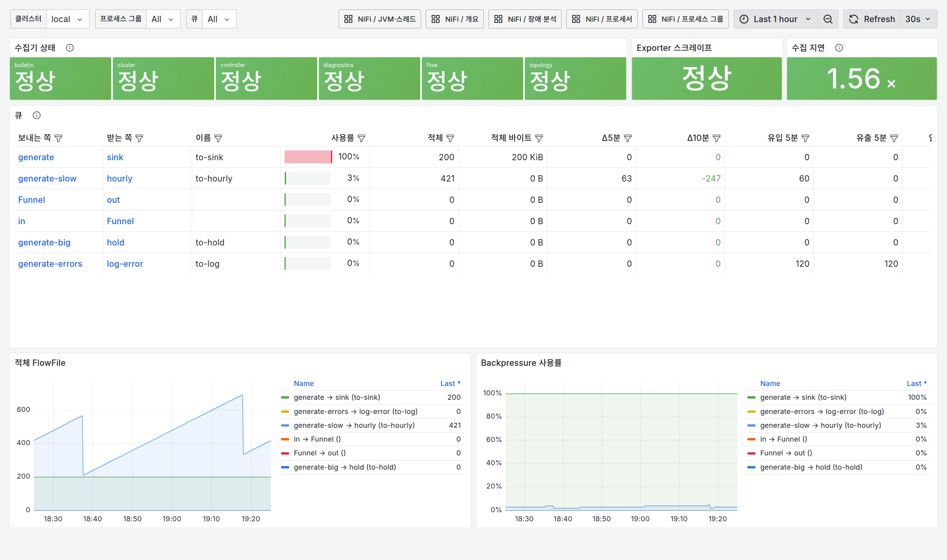
Task: Open the filter for the 이름 column
Action: pyautogui.click(x=218, y=138)
